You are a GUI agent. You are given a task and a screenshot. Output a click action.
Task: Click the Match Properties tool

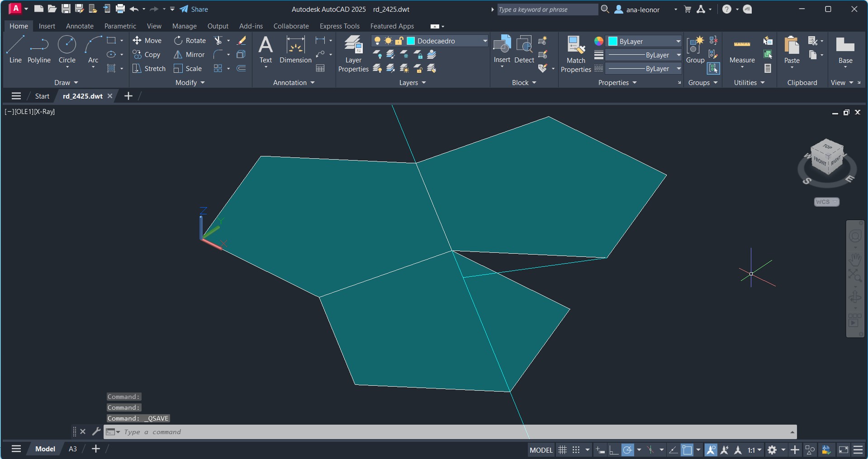(576, 53)
